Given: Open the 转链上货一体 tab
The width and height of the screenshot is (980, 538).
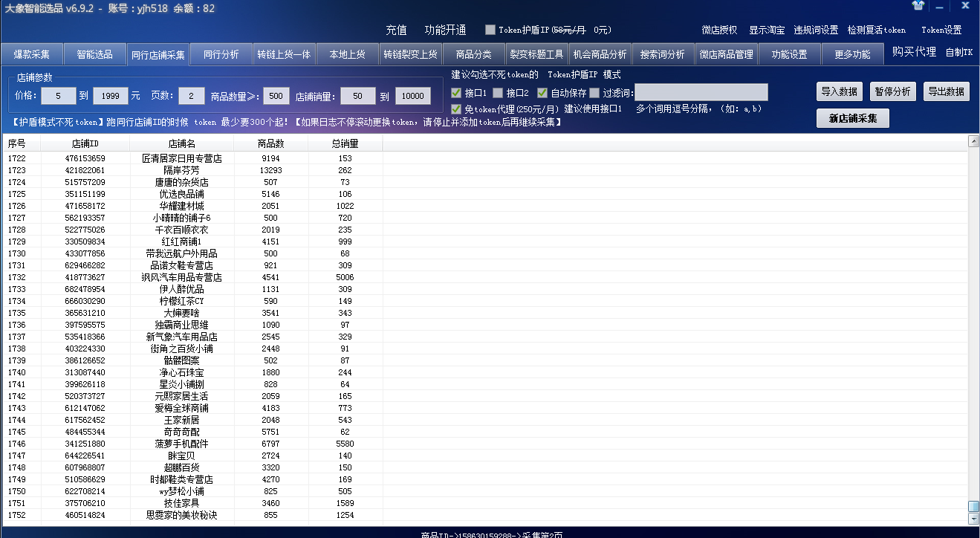Looking at the screenshot, I should tap(284, 54).
